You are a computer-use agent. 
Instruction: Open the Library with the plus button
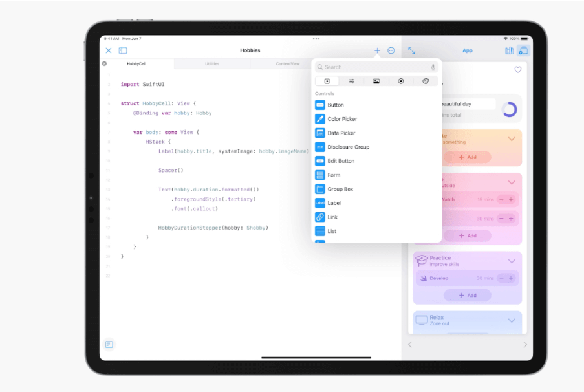(377, 50)
